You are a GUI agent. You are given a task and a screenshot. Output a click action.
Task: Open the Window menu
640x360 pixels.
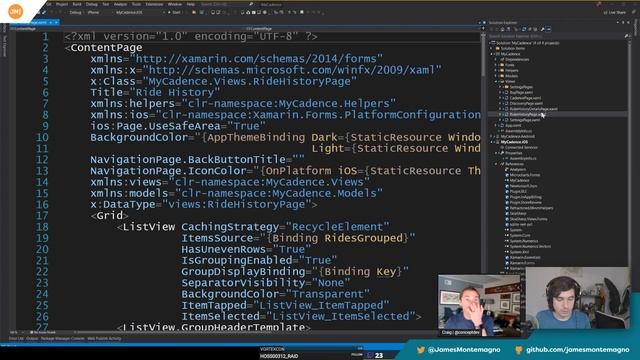(175, 4)
